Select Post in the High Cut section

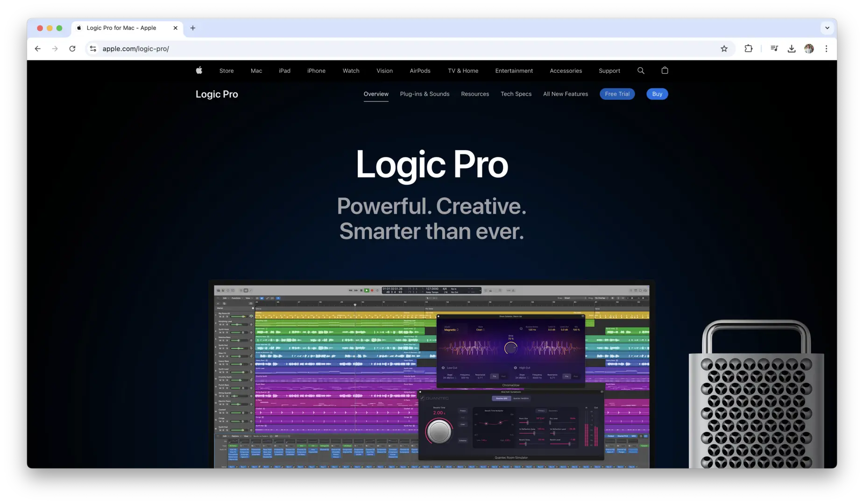point(575,376)
